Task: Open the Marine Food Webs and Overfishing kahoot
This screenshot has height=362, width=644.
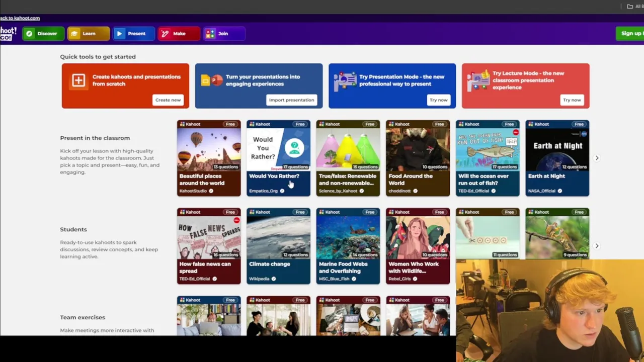Action: click(x=348, y=246)
